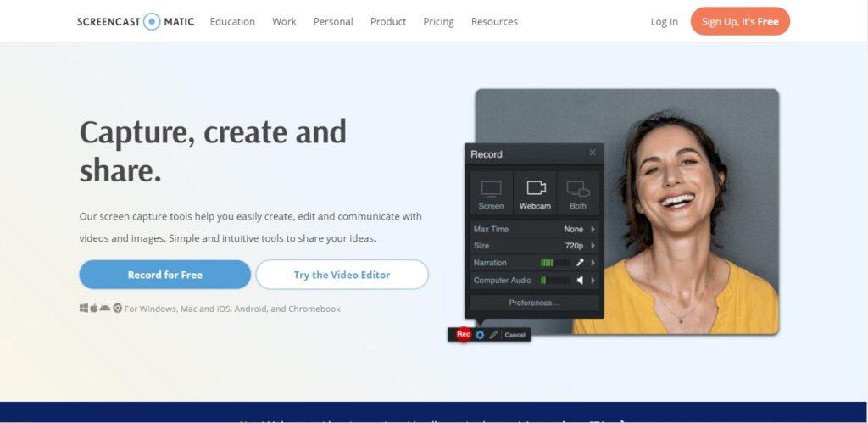
Task: Expand the Max Time option arrow
Action: click(593, 230)
